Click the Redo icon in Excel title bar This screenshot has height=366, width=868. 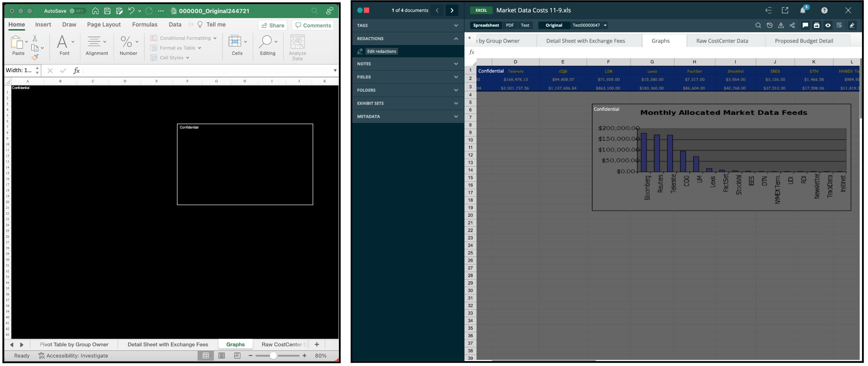pos(149,11)
